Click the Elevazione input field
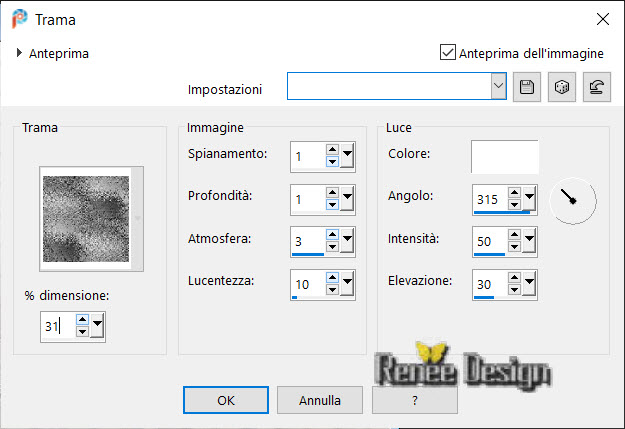Image resolution: width=625 pixels, height=429 pixels. coord(490,284)
